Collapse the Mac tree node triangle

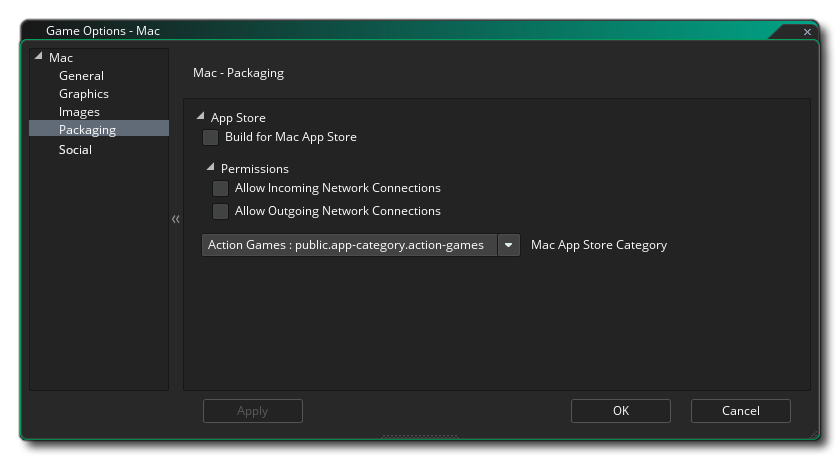click(x=38, y=57)
